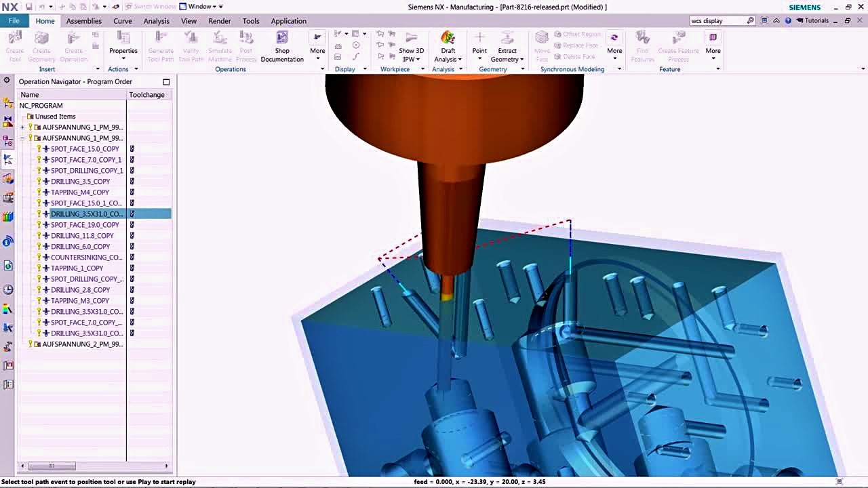The height and width of the screenshot is (488, 868).
Task: Click the Undo arrow icon
Action: click(42, 7)
